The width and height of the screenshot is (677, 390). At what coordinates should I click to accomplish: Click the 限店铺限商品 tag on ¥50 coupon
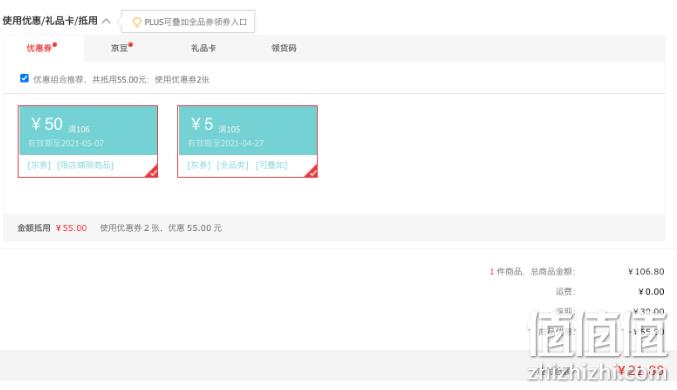[85, 165]
